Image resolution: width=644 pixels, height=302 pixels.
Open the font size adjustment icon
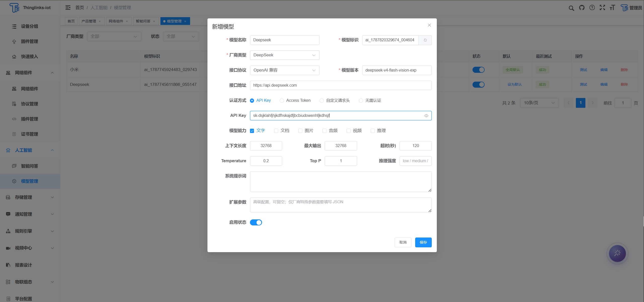pos(612,8)
